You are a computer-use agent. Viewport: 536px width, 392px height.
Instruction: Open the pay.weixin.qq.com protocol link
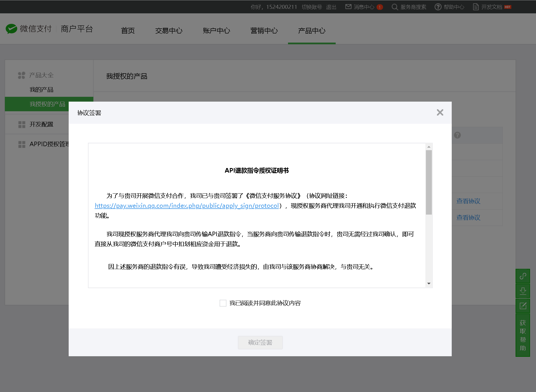pos(186,206)
